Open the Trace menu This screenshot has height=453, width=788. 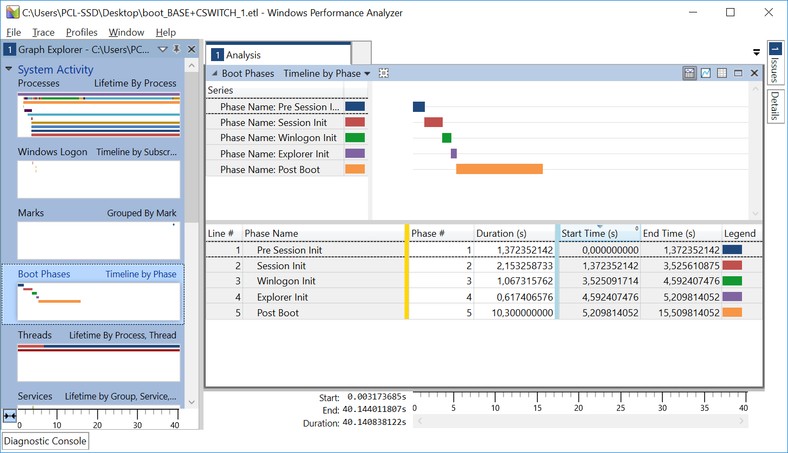(x=43, y=32)
